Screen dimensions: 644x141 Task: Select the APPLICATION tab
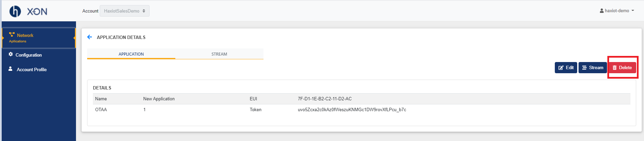131,54
